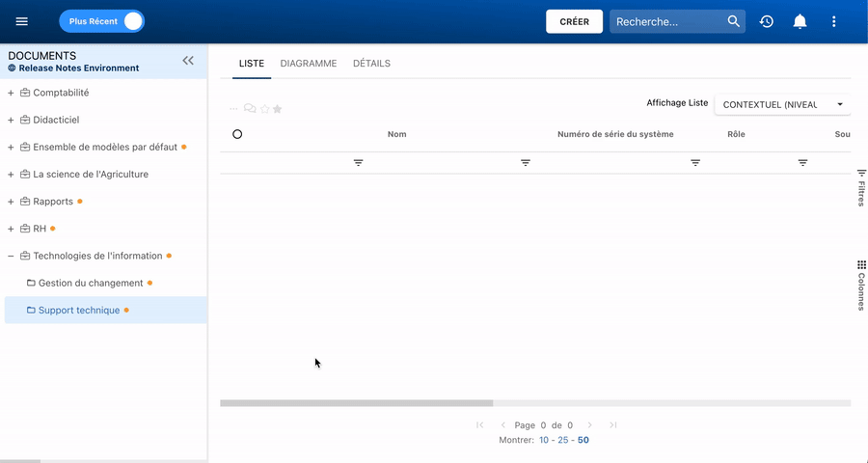Toggle the Plus Récent switch
This screenshot has height=463, width=868.
(x=102, y=21)
